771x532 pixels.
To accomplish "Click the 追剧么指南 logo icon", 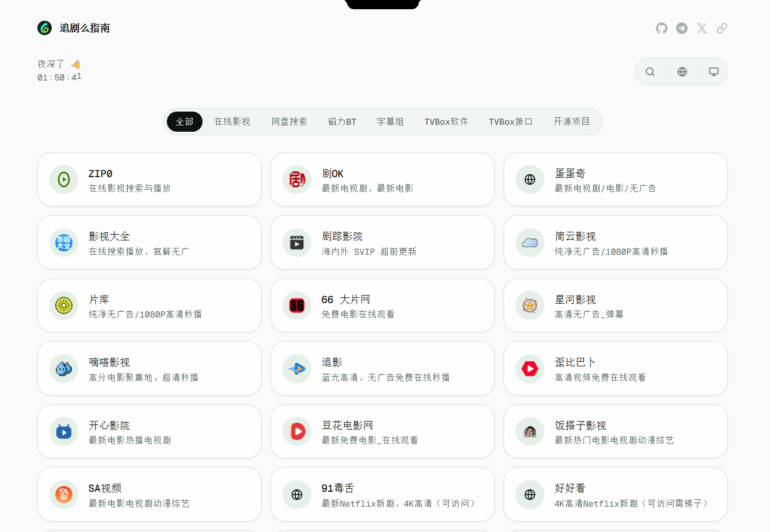I will click(45, 28).
